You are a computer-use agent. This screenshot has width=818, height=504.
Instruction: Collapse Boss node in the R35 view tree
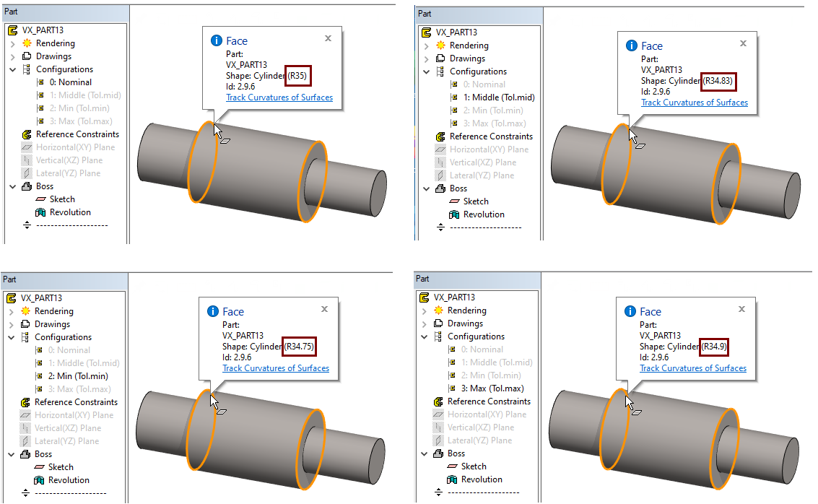click(12, 186)
